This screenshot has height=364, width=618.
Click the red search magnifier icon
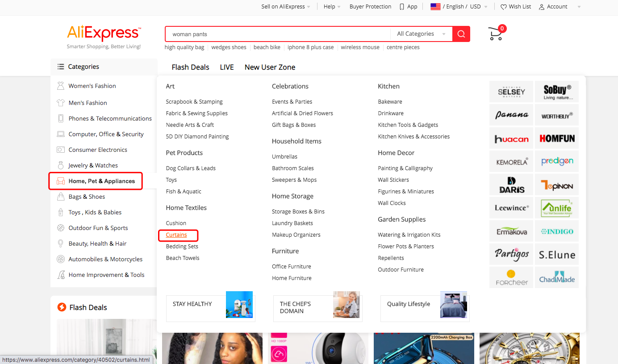(461, 33)
